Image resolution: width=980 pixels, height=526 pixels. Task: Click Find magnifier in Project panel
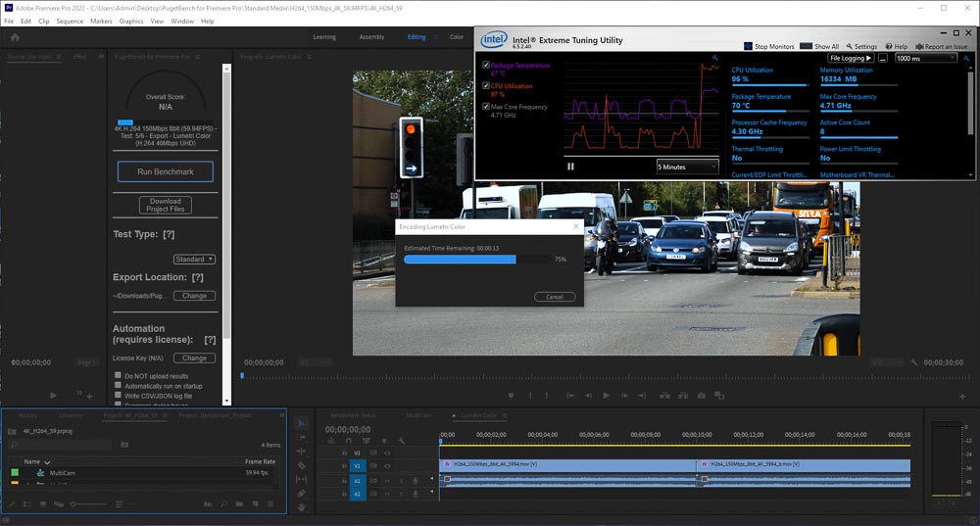223,504
